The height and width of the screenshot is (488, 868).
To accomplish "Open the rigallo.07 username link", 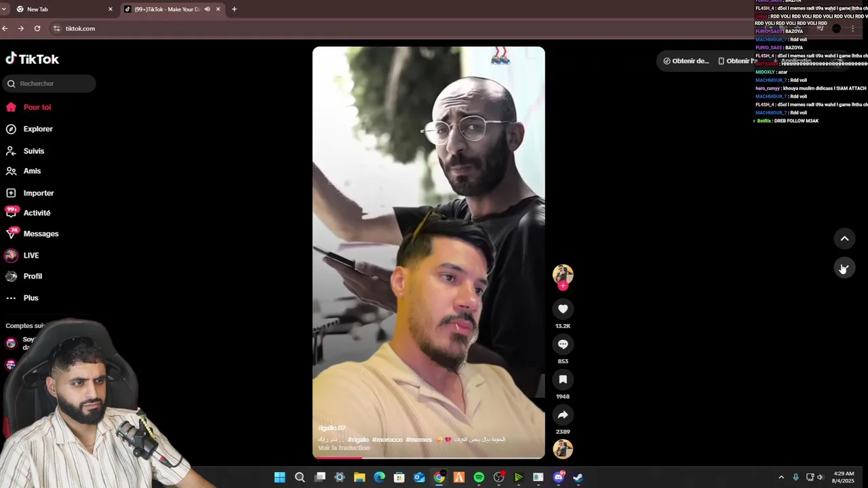I will pyautogui.click(x=332, y=428).
